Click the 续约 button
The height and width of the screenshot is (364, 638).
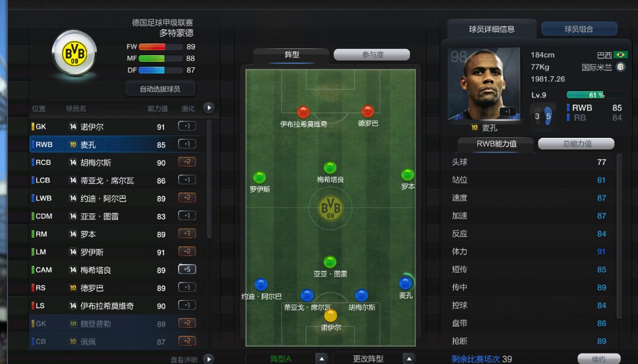599,358
